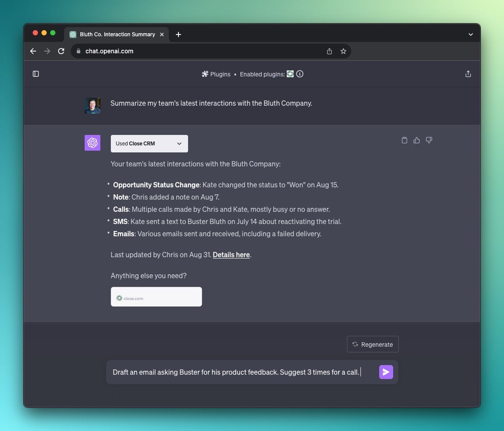
Task: Click the 'Anything else you need?' text
Action: (148, 276)
